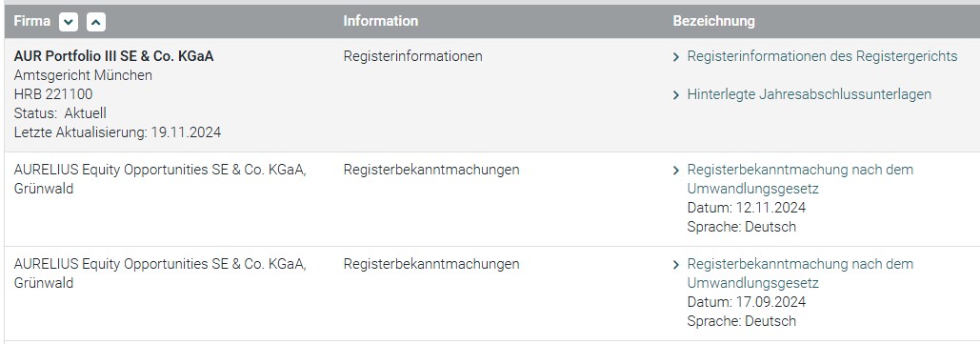Screen dimensions: 980x344
Task: Open Registerbekanntmachung link dated 17.09.2024
Action: tap(800, 273)
